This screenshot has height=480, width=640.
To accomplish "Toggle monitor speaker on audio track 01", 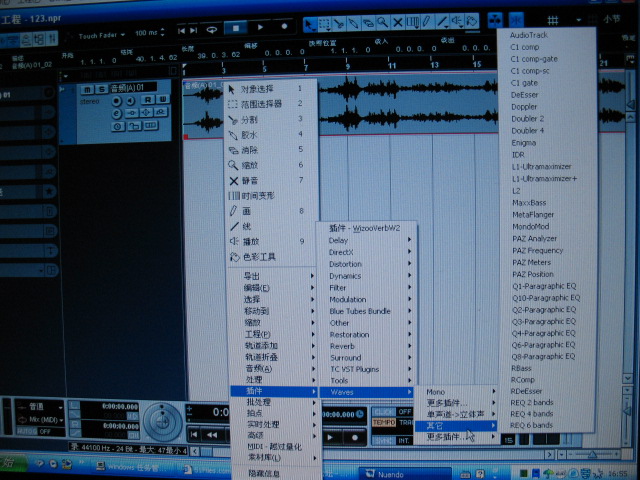I will coord(131,100).
